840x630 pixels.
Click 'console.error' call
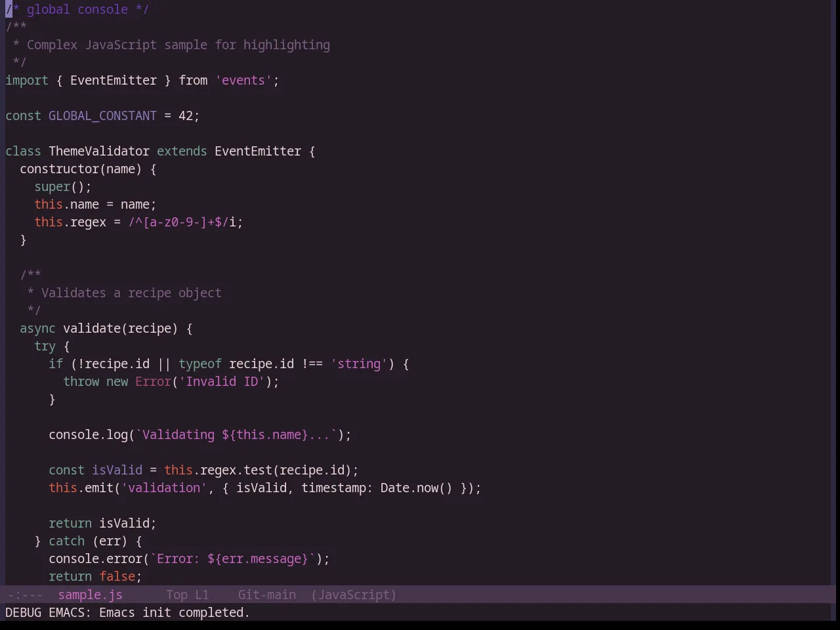[95, 558]
